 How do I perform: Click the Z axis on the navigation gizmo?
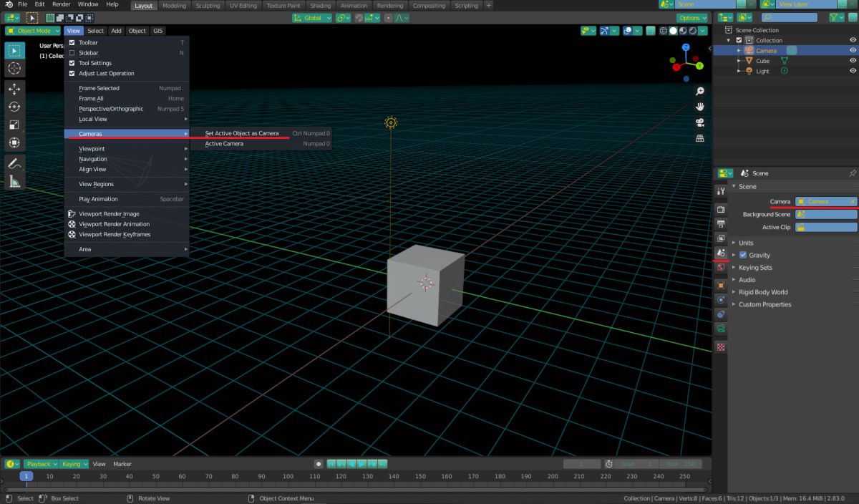(x=686, y=47)
